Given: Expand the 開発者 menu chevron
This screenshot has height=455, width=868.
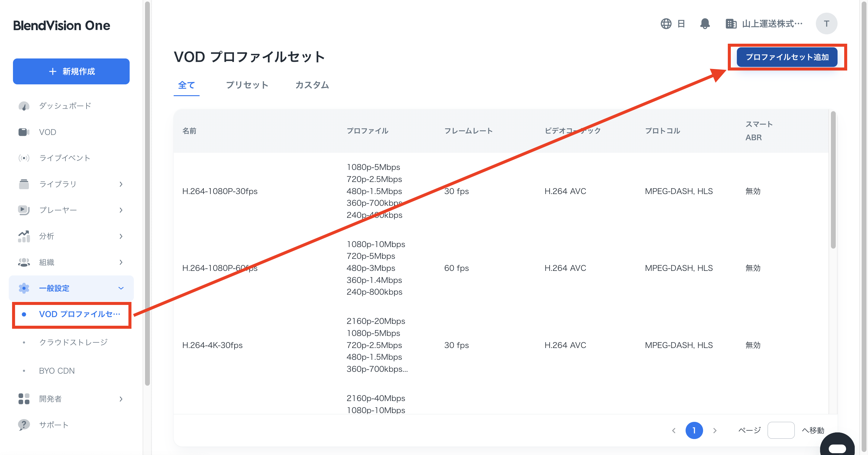Looking at the screenshot, I should coord(121,399).
